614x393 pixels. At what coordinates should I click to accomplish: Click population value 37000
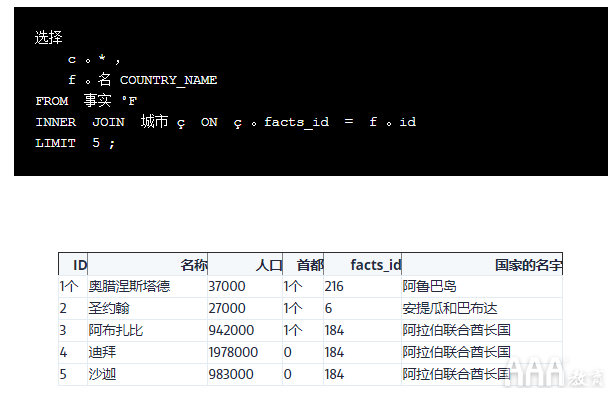pos(227,287)
